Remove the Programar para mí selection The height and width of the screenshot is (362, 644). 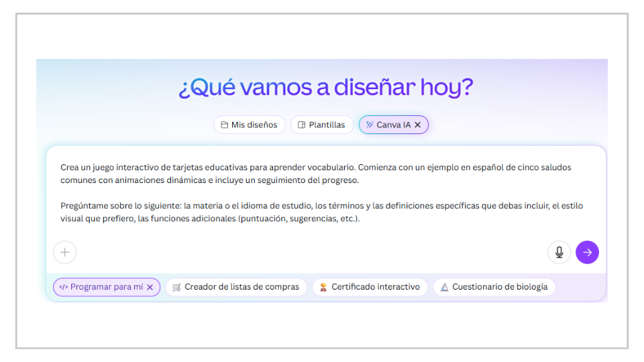(x=150, y=287)
